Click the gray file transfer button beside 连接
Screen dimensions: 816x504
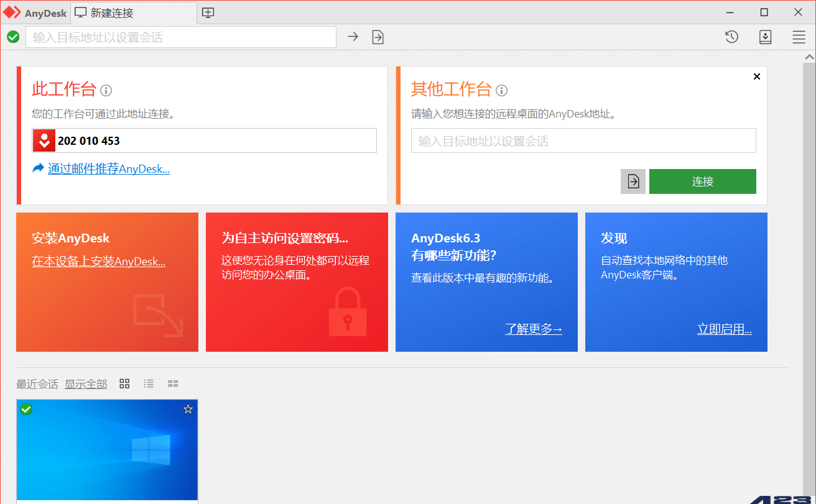633,181
